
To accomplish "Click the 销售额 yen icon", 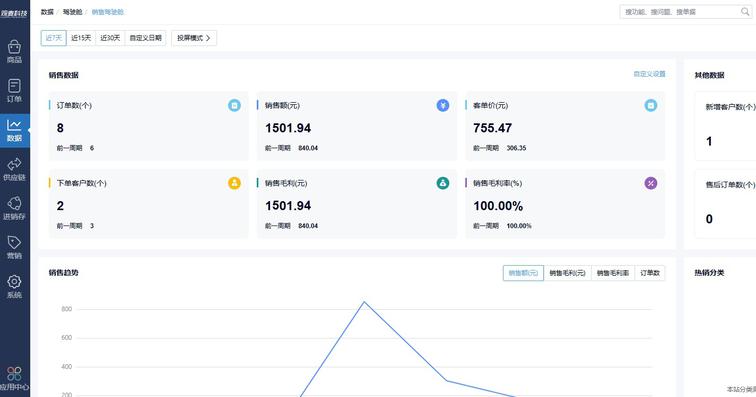I will pos(443,105).
